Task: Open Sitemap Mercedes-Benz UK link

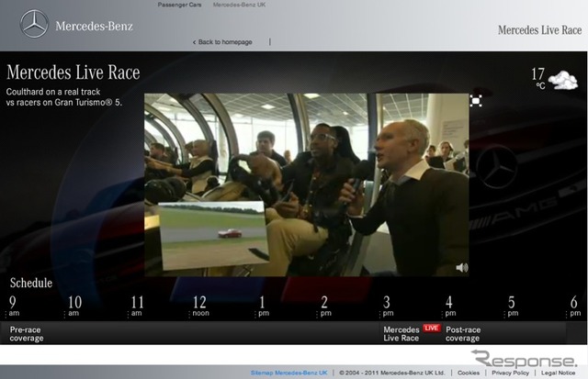Action: pyautogui.click(x=288, y=373)
